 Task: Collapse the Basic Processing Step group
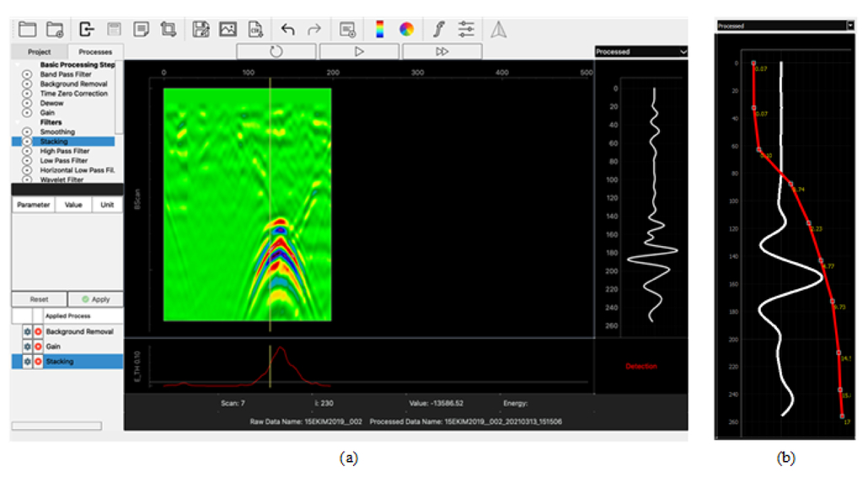tap(18, 65)
